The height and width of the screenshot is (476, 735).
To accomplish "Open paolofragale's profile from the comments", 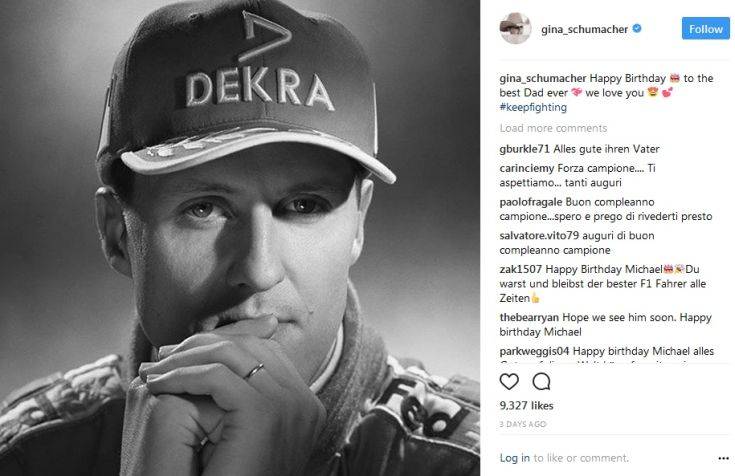I will pyautogui.click(x=531, y=202).
